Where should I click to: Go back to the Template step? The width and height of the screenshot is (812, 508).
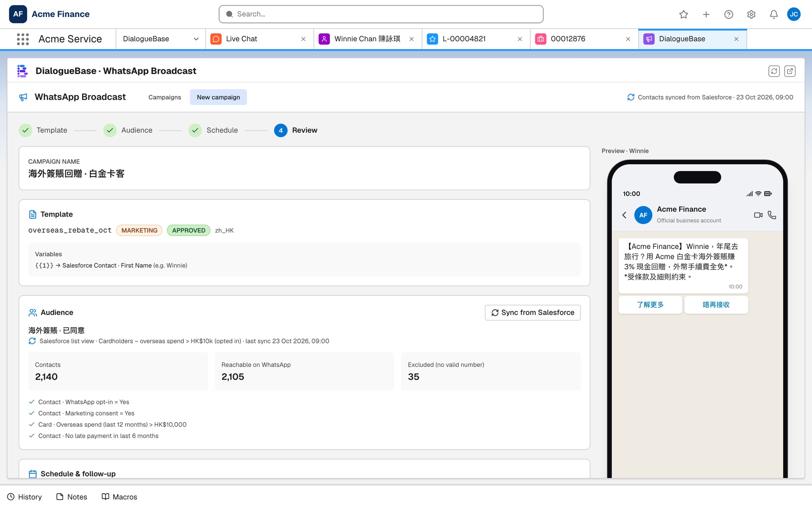pyautogui.click(x=43, y=130)
